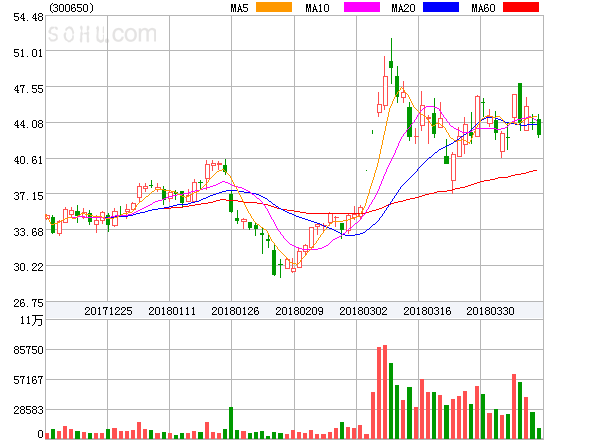Click the MA60 legend label
Viewport: 600px width, 440px height.
point(483,8)
